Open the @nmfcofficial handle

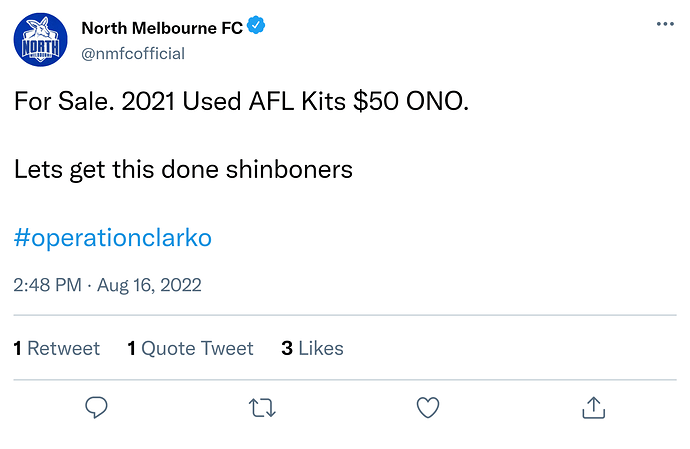pyautogui.click(x=133, y=54)
